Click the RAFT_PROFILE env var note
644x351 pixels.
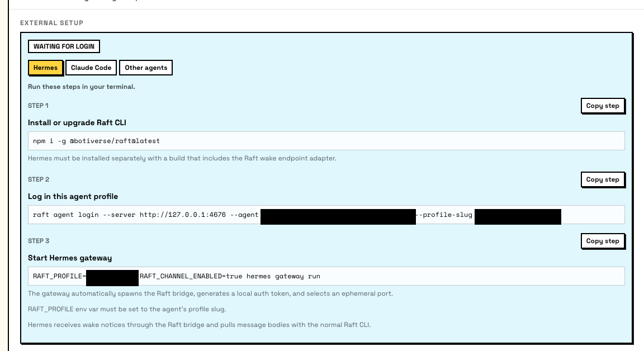127,309
